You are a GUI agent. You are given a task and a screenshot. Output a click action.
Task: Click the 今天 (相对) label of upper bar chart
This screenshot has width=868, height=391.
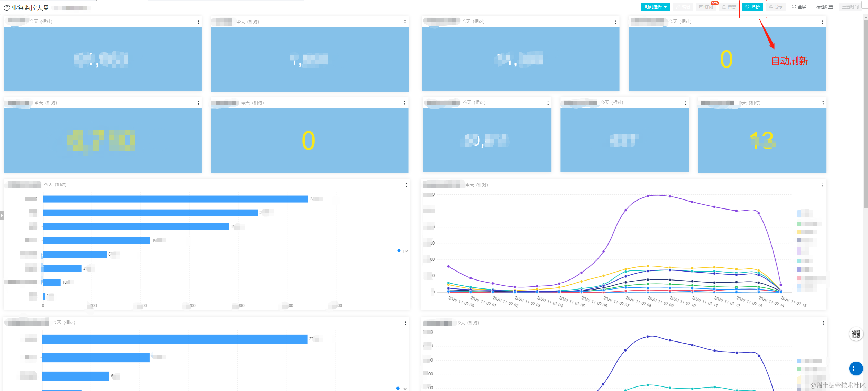pos(55,185)
